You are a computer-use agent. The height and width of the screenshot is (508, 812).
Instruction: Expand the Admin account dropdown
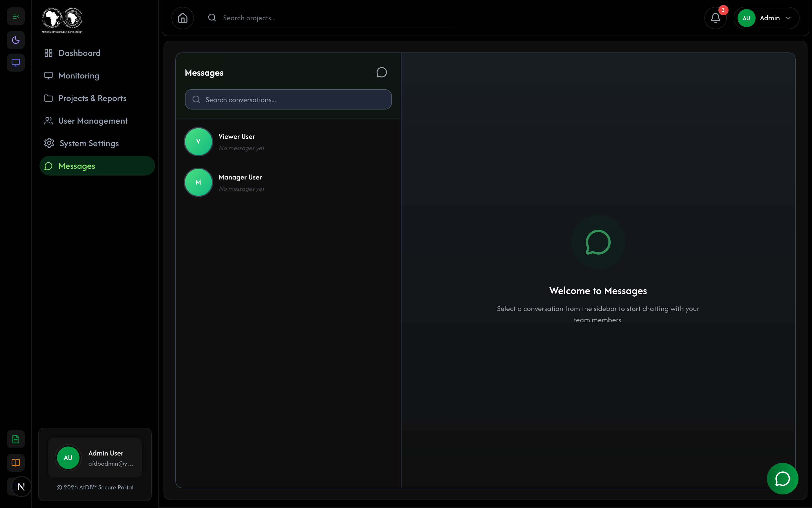pyautogui.click(x=766, y=18)
